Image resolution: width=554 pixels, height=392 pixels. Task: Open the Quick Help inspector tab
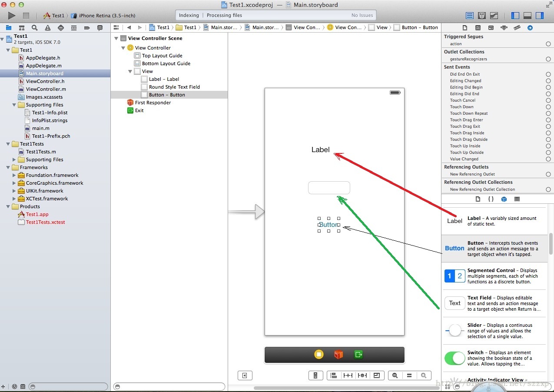[x=478, y=28]
